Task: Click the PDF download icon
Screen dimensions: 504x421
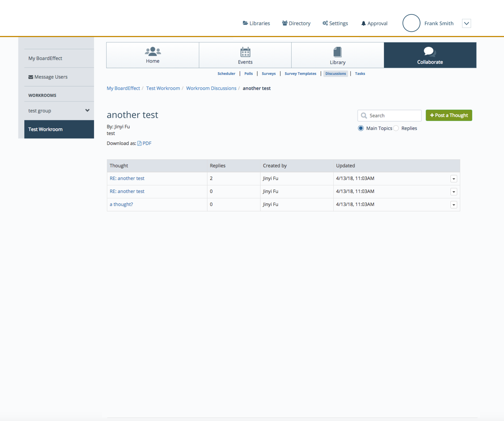Action: coord(139,143)
